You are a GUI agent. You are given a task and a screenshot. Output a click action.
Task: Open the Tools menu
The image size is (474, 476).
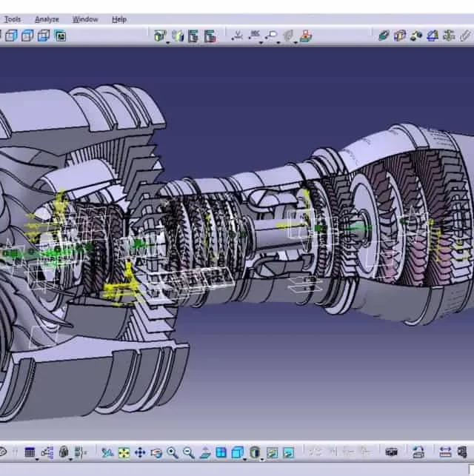click(12, 19)
